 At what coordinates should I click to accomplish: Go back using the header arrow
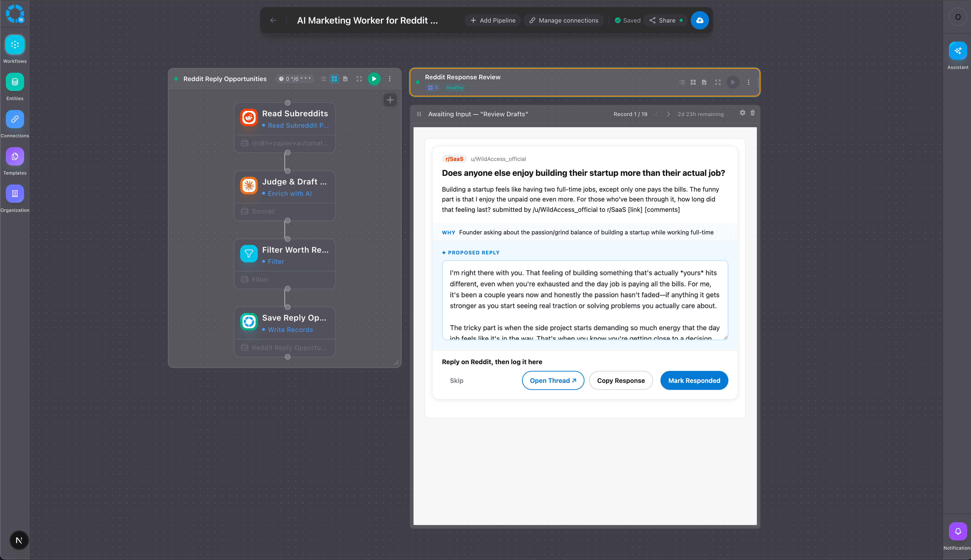(x=273, y=20)
